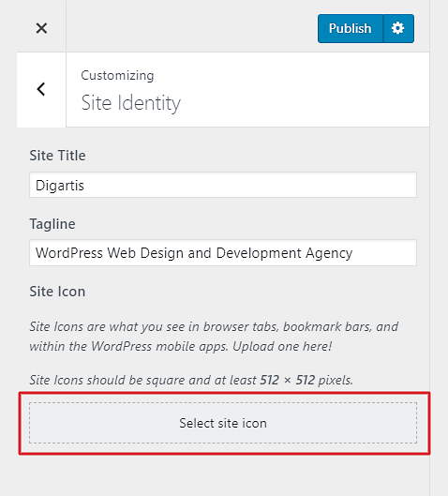Open publish settings gear icon

[x=398, y=28]
